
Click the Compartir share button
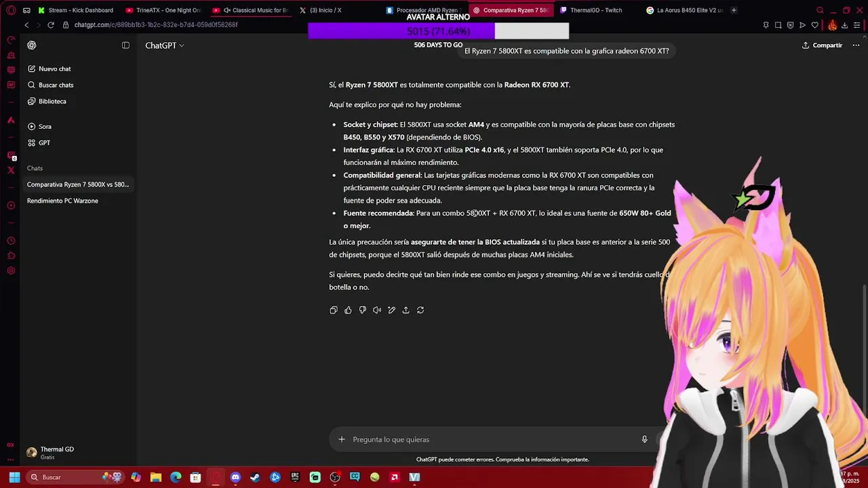click(822, 45)
